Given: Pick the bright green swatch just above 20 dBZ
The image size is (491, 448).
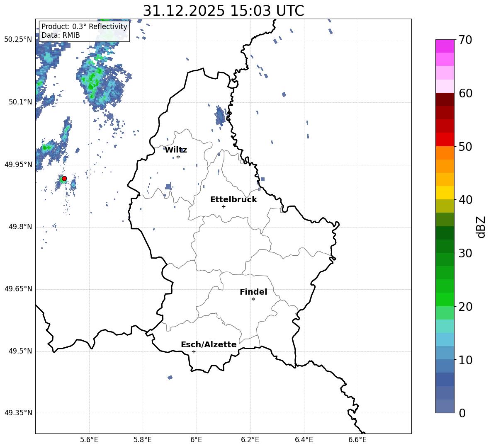Looking at the screenshot, I should [x=445, y=299].
